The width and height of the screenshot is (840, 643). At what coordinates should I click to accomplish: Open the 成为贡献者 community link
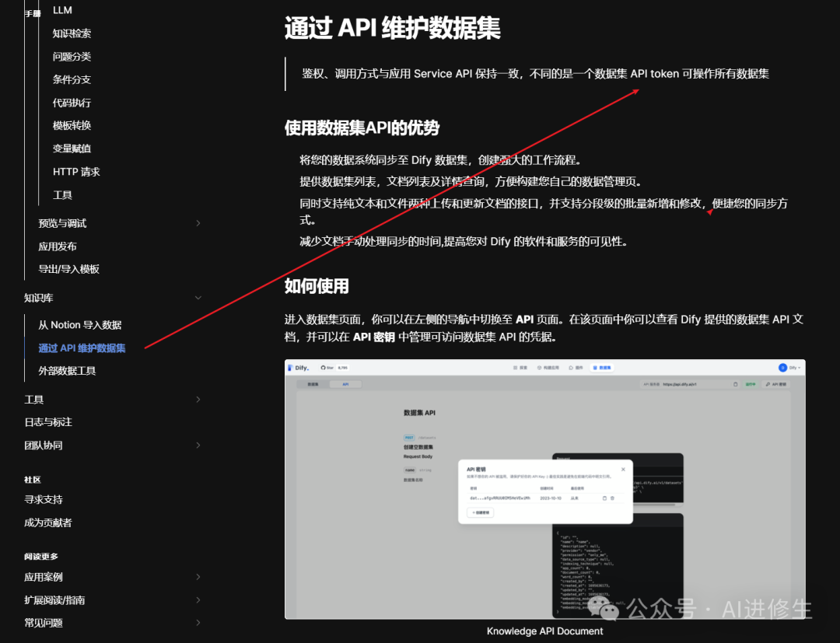pos(47,522)
